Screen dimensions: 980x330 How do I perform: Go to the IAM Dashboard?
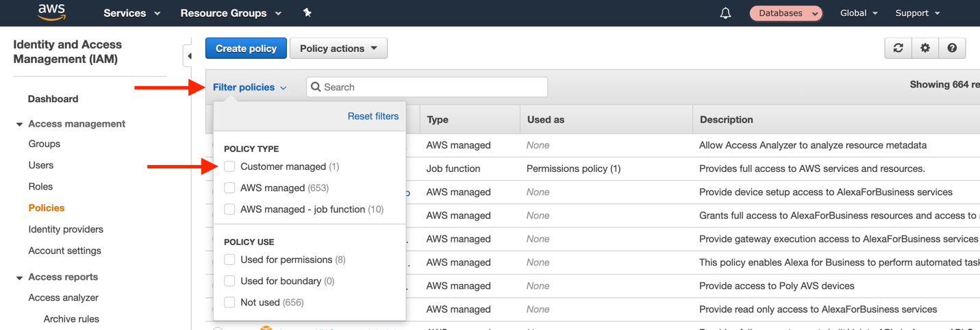(53, 99)
